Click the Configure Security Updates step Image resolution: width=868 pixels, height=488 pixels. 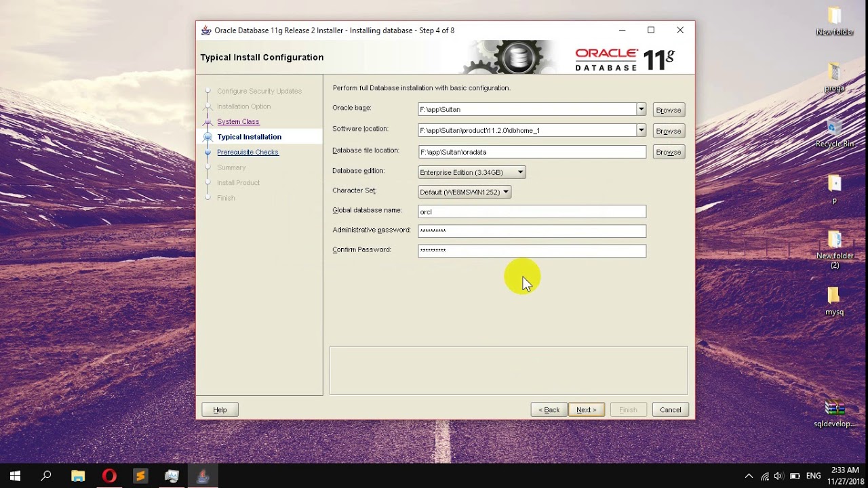259,91
